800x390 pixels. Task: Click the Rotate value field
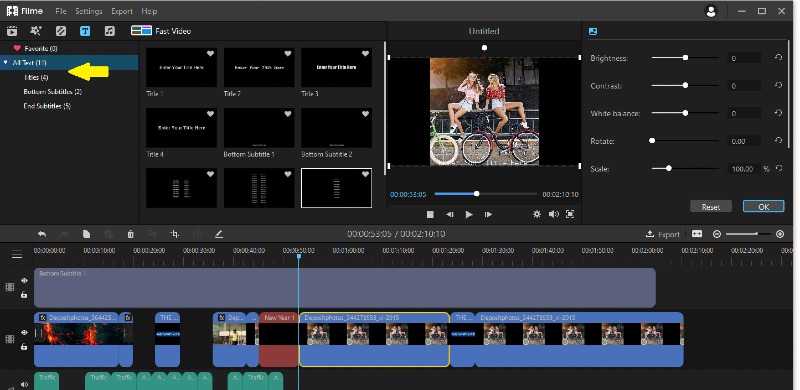click(743, 141)
